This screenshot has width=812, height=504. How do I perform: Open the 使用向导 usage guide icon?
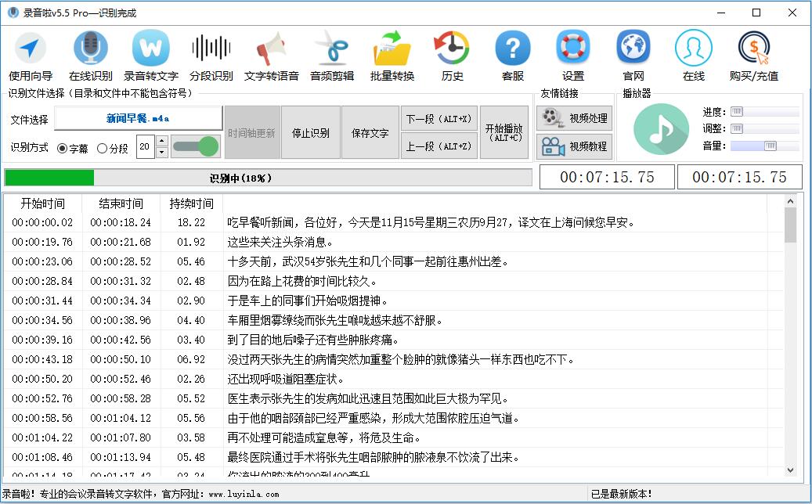pos(31,56)
